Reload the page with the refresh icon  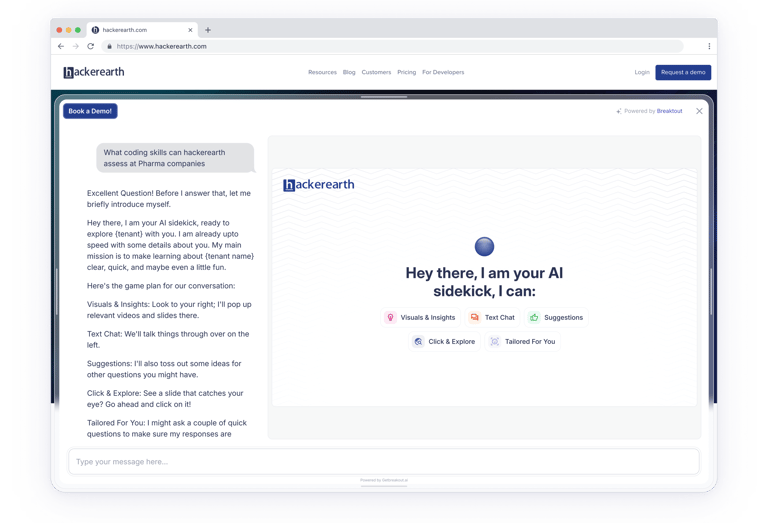pyautogui.click(x=91, y=46)
